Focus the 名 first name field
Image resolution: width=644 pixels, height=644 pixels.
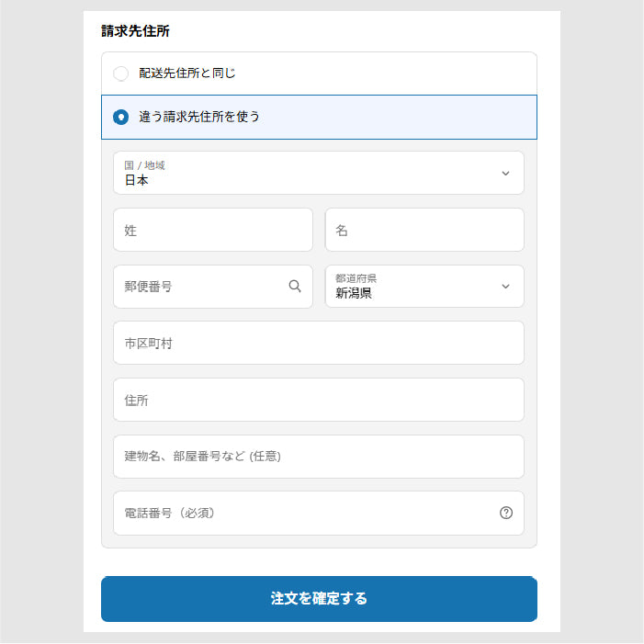click(424, 230)
